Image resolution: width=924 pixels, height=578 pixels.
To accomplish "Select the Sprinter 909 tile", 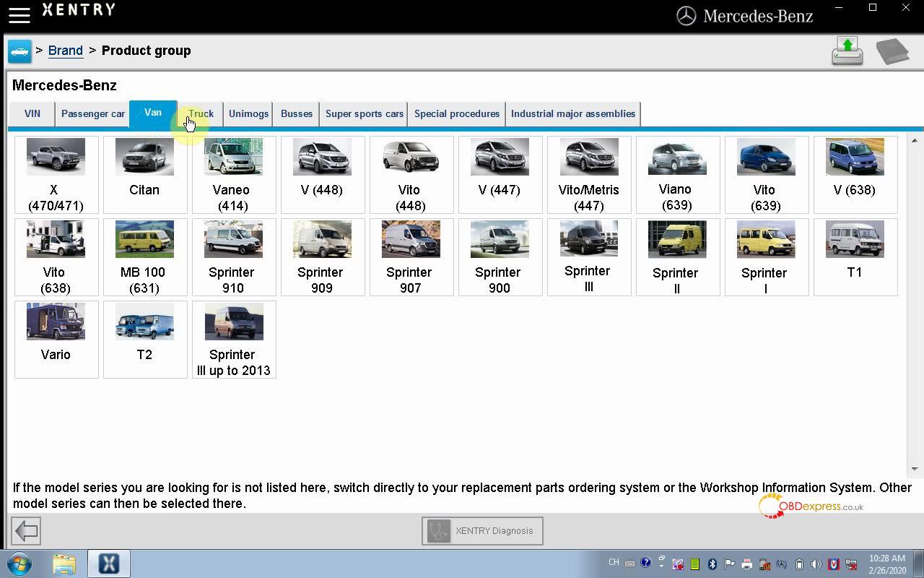I will [x=323, y=257].
